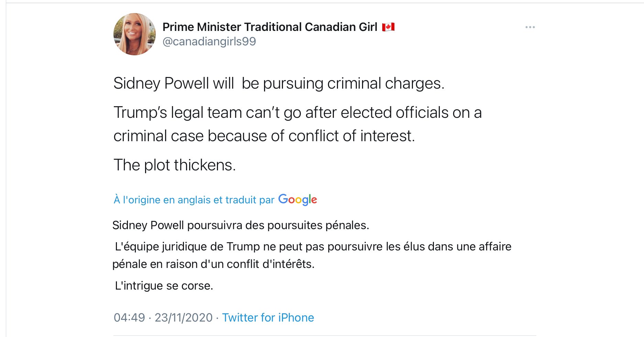The image size is (644, 337).
Task: Click the 'pursuing criminal charges' English sentence
Action: click(x=353, y=83)
